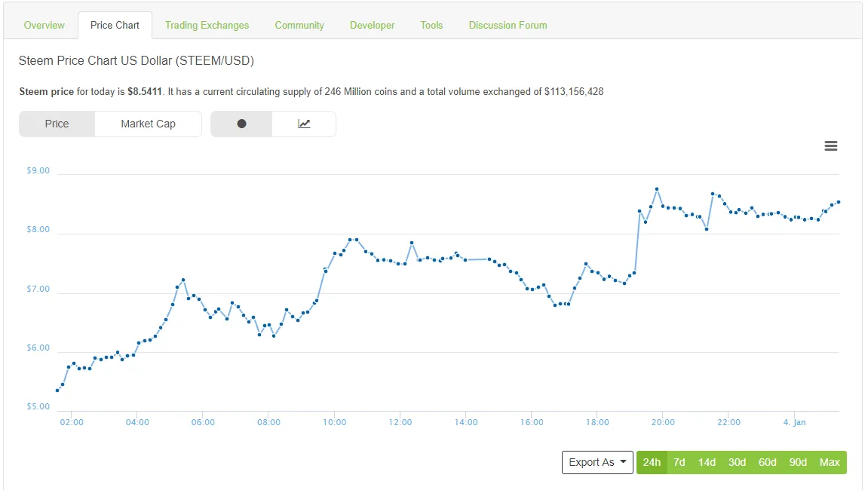The height and width of the screenshot is (490, 868).
Task: Click the $6.00 y-axis label
Action: (x=38, y=348)
